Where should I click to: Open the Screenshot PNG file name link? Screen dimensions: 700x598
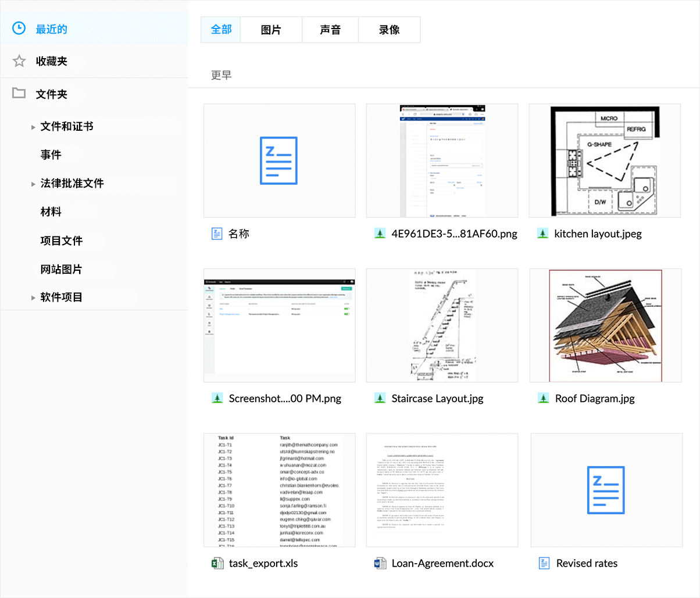pos(285,399)
